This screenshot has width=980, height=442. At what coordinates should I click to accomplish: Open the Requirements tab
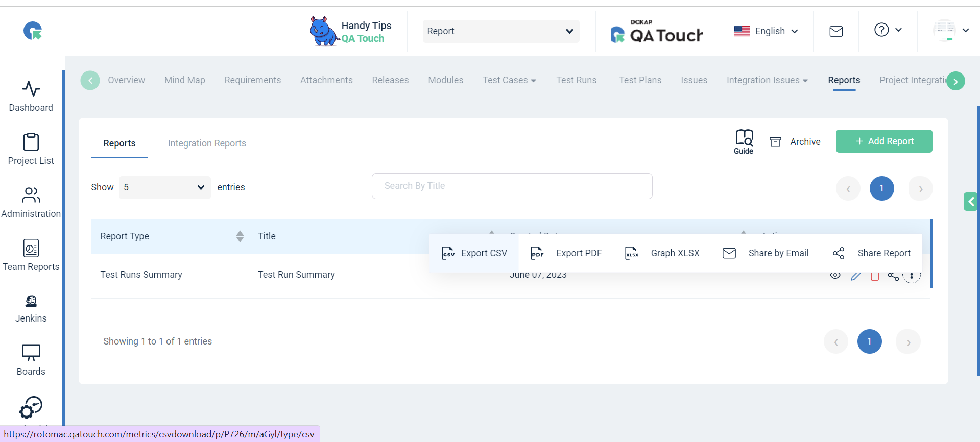[253, 80]
